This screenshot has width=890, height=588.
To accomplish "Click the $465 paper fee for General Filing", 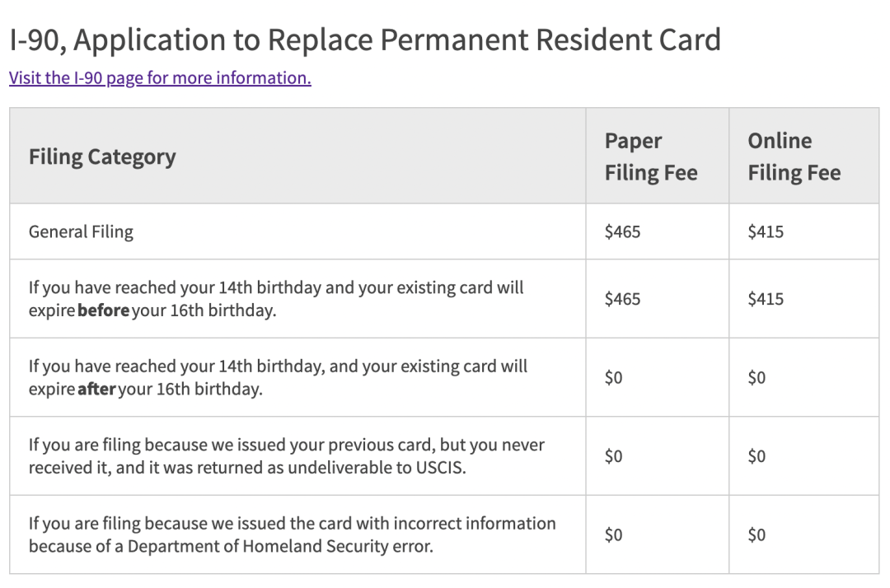I will 622,231.
